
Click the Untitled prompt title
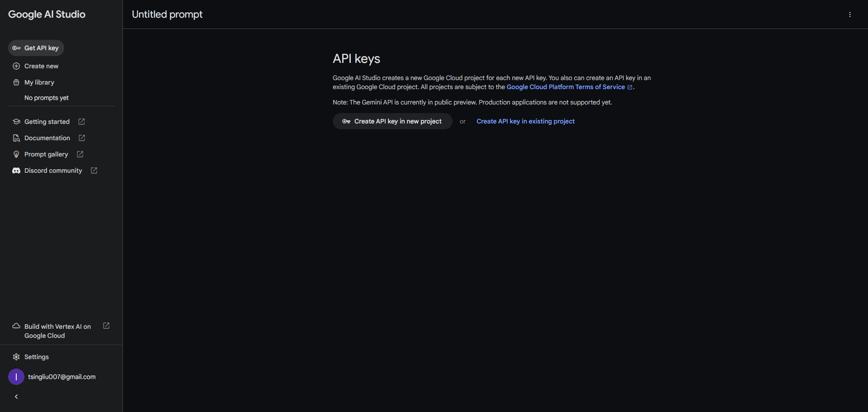click(167, 14)
